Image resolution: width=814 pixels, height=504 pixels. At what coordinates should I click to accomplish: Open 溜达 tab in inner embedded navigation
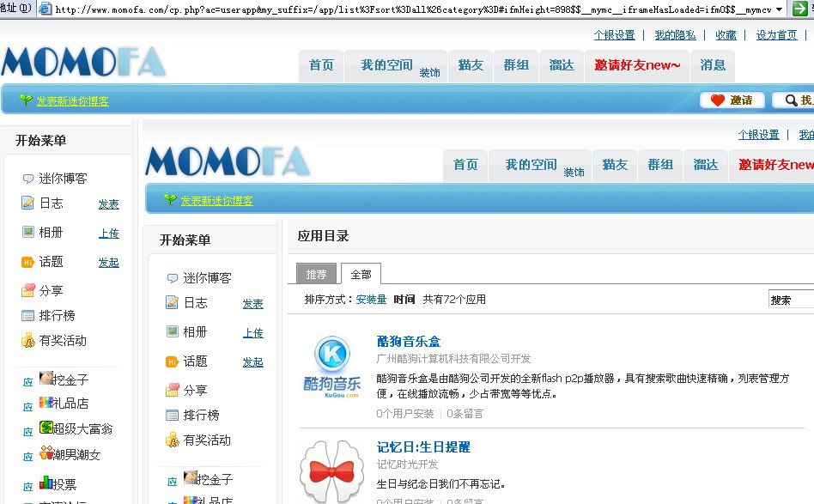coord(706,165)
